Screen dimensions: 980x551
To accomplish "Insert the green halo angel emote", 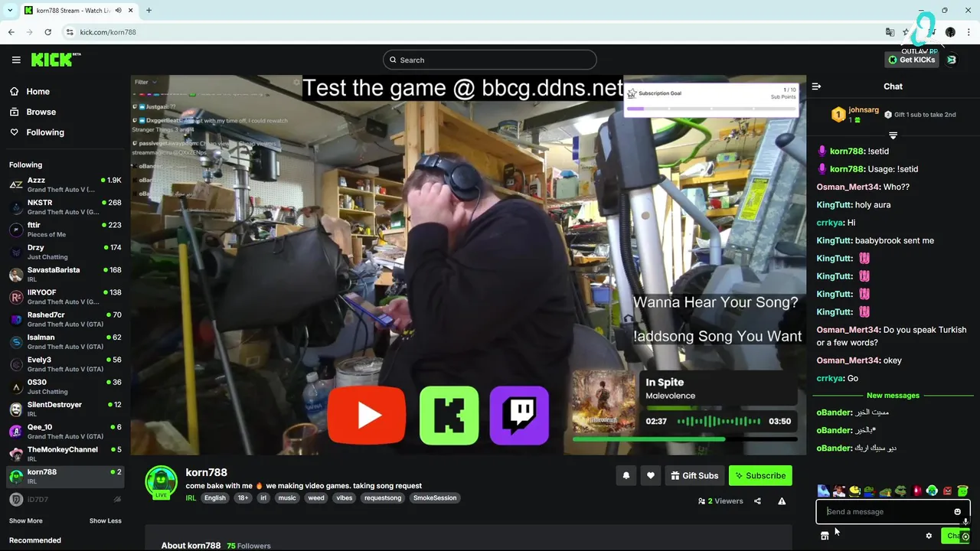I will tap(962, 491).
